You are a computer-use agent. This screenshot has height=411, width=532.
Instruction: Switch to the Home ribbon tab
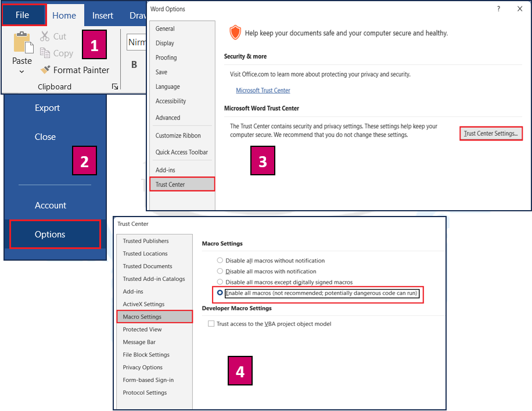[x=64, y=16]
